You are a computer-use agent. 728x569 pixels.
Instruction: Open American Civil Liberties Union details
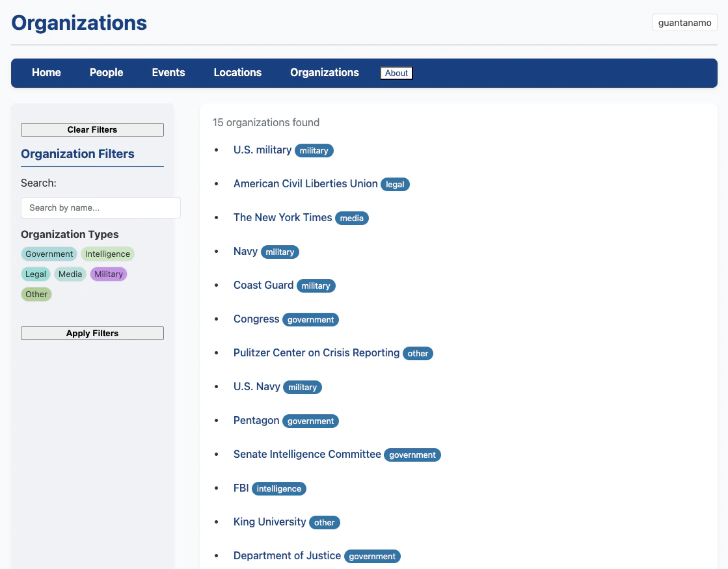[305, 183]
